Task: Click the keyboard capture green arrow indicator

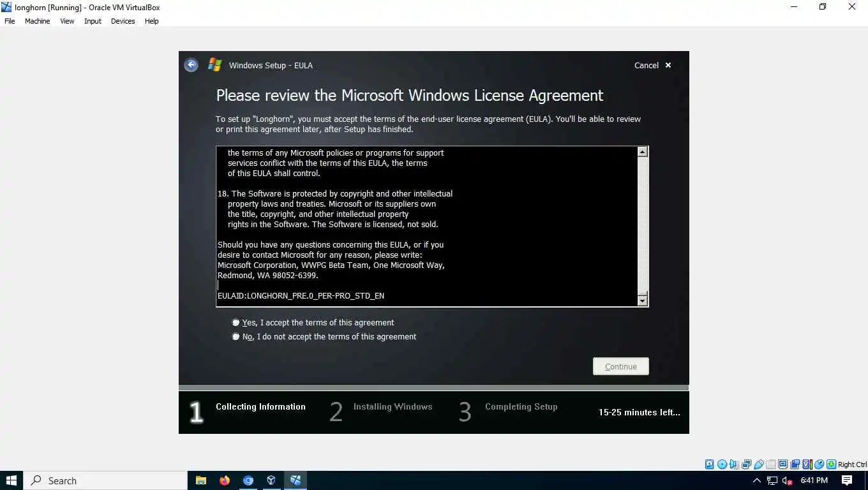Action: click(831, 464)
